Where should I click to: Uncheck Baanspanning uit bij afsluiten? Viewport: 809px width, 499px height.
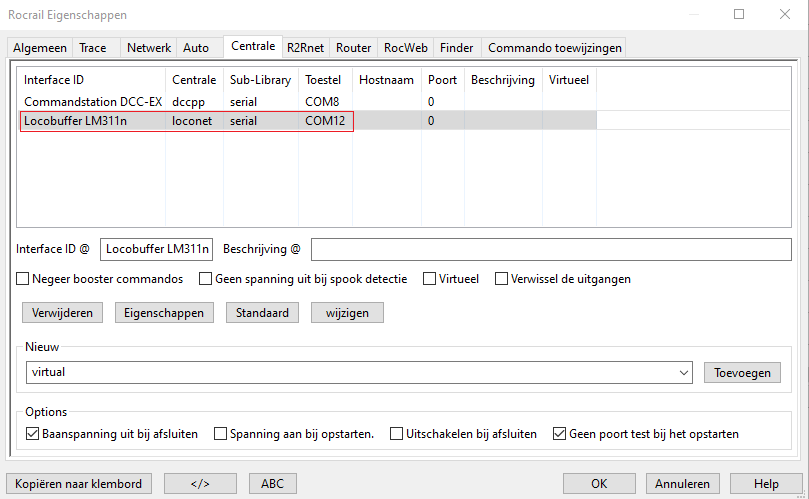tap(33, 434)
